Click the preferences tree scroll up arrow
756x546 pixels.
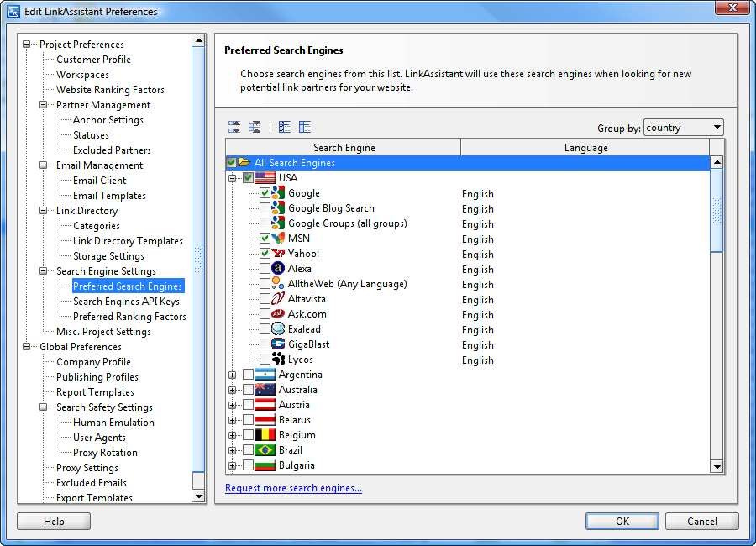coord(198,40)
